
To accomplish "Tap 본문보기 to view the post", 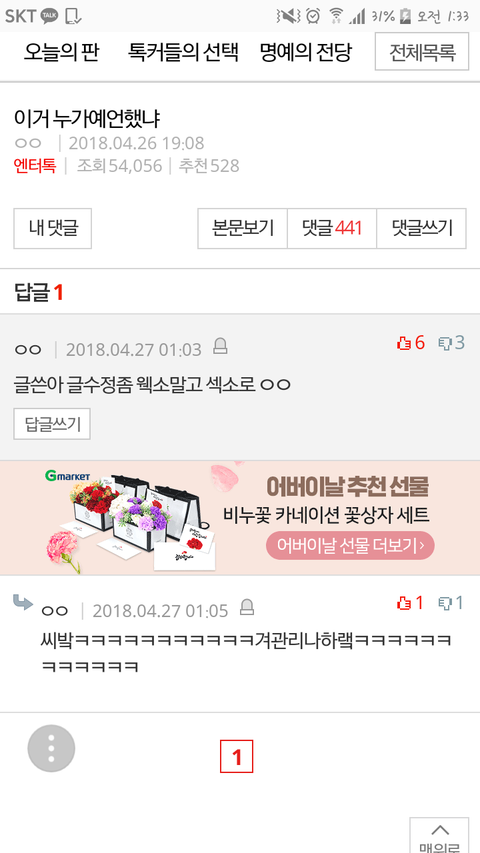I will point(243,228).
